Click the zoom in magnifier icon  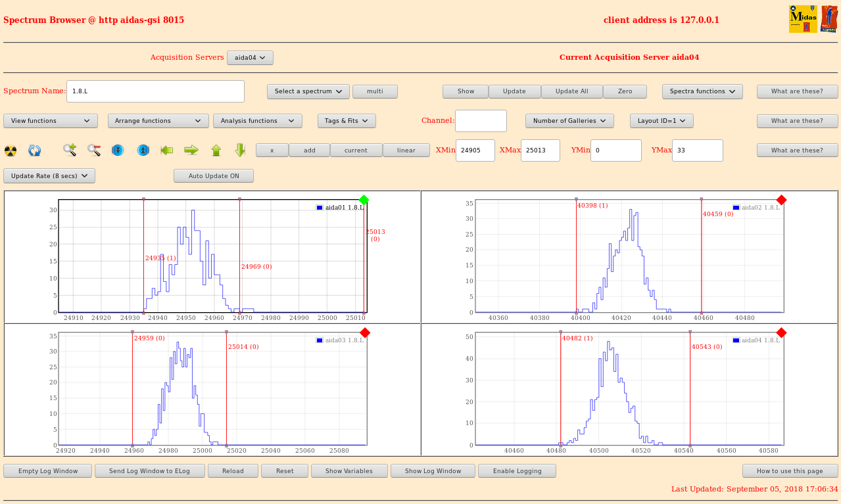click(70, 150)
